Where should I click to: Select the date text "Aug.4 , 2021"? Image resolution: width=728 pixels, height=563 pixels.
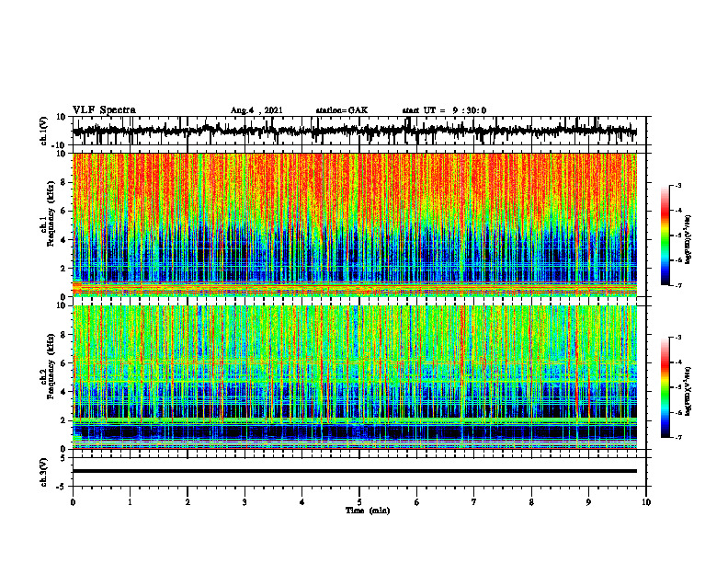pos(256,110)
